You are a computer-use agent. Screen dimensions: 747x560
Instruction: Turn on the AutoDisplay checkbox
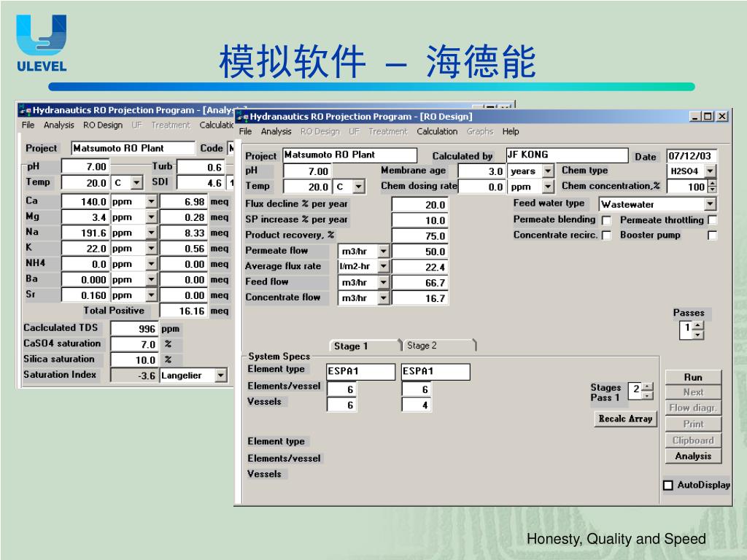pos(668,485)
